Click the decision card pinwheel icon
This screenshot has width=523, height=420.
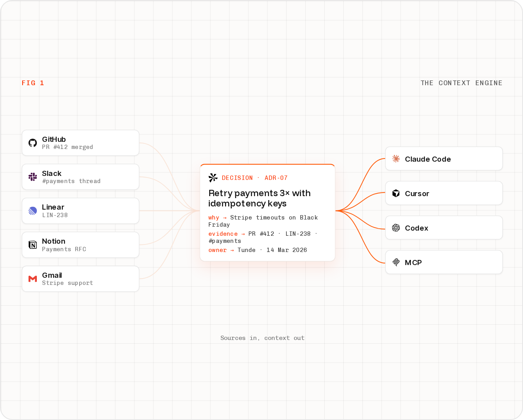pyautogui.click(x=213, y=178)
